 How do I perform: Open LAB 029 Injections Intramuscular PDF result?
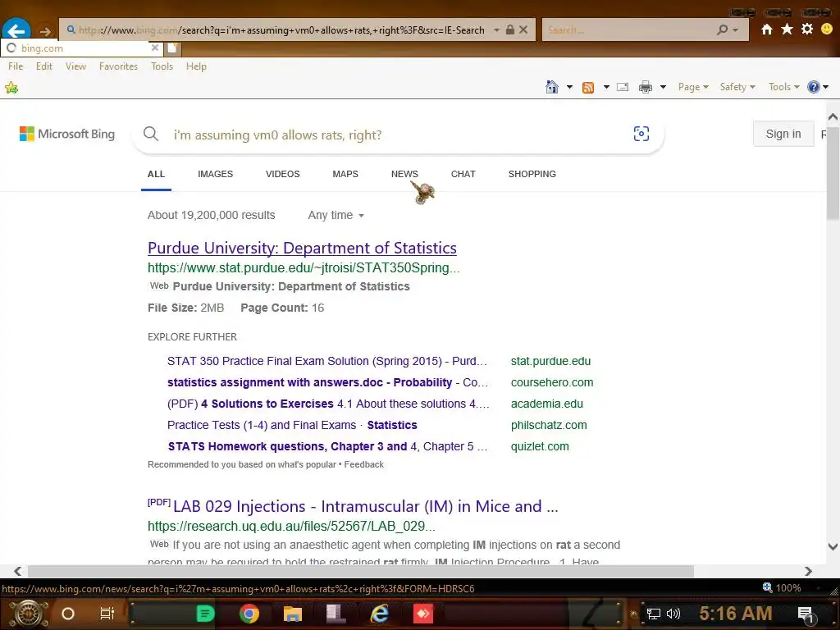(x=365, y=506)
